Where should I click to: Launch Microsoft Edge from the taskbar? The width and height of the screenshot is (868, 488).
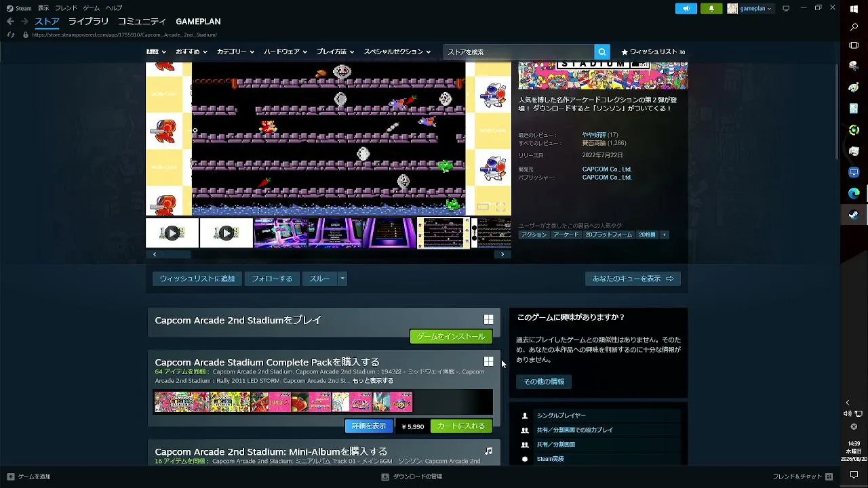click(x=854, y=193)
